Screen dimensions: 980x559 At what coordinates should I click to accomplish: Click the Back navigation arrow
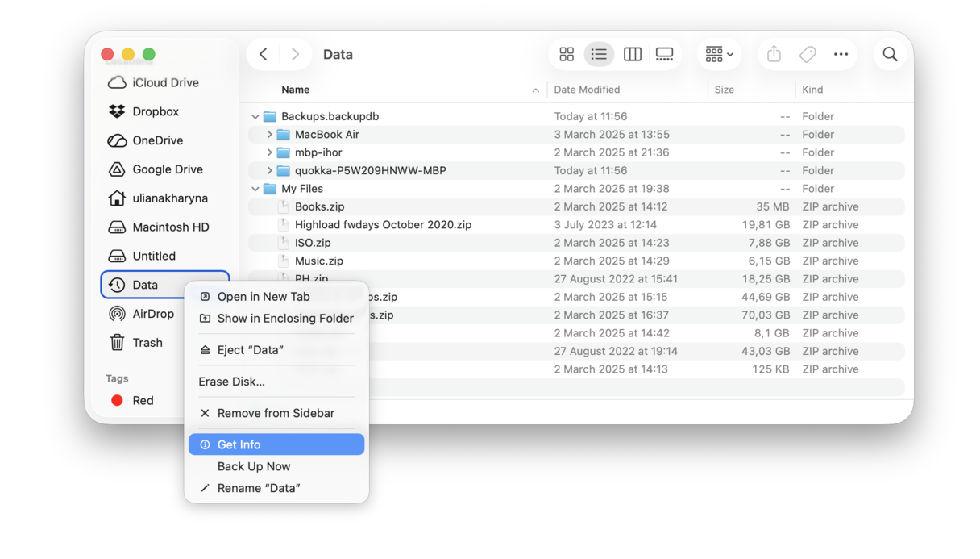(264, 54)
